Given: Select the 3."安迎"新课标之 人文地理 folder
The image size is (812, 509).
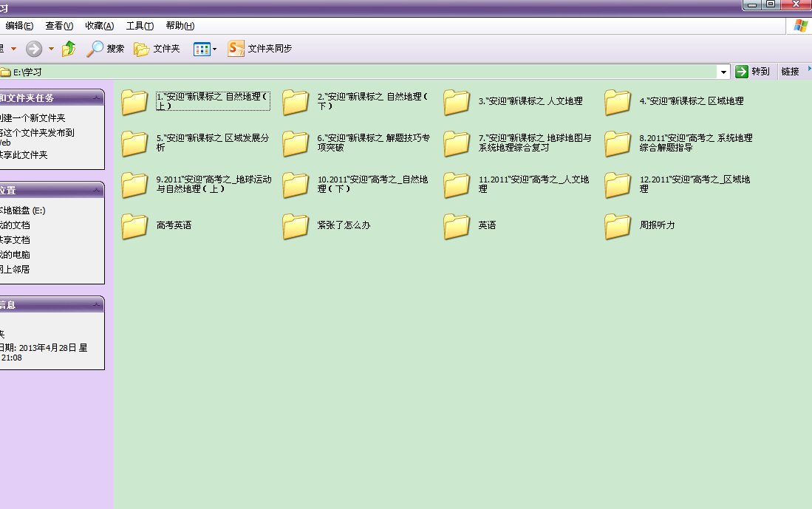Looking at the screenshot, I should (457, 102).
